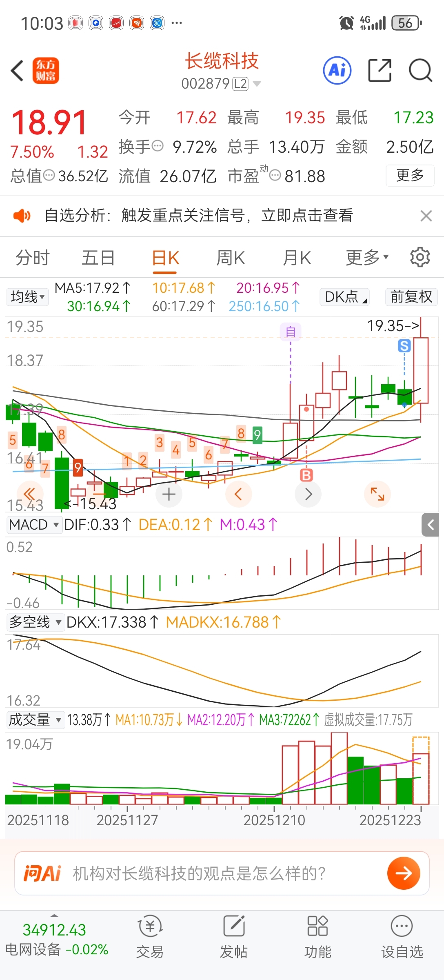Tap the info icon beside 市盈
This screenshot has width=444, height=980.
(275, 176)
